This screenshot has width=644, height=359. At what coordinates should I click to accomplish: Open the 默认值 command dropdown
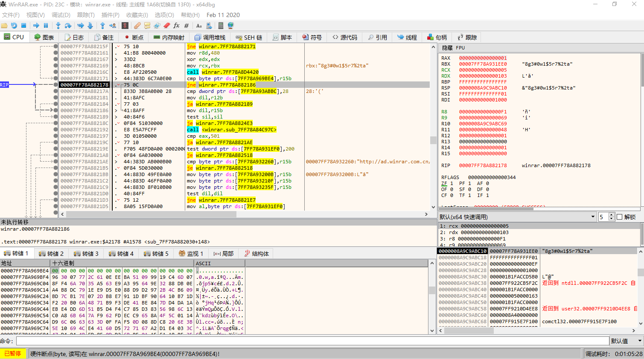[640, 341]
